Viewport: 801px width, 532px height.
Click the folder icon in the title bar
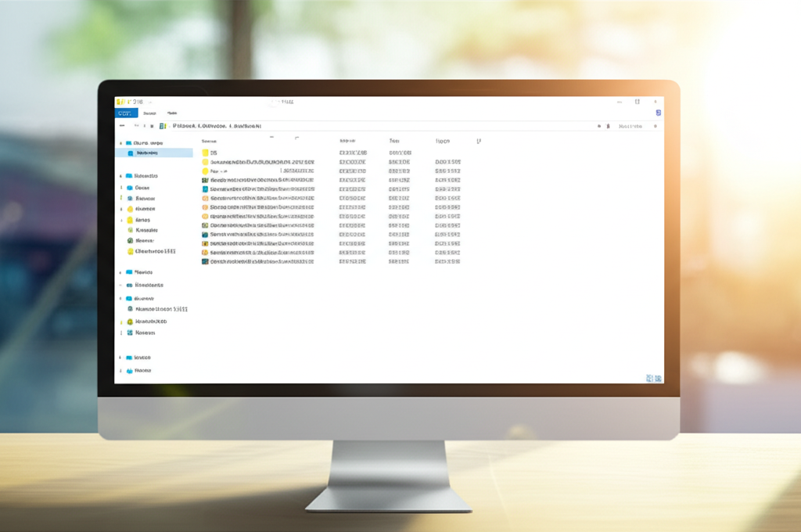click(x=120, y=102)
